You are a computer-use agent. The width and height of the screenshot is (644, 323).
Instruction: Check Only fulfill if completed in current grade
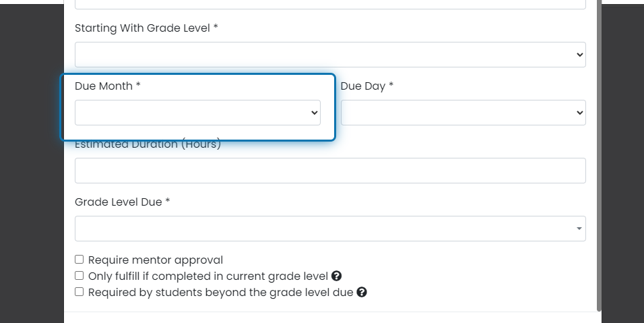click(x=79, y=275)
